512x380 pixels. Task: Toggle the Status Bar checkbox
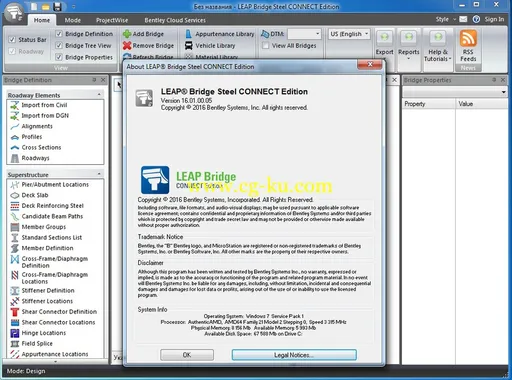[12, 40]
